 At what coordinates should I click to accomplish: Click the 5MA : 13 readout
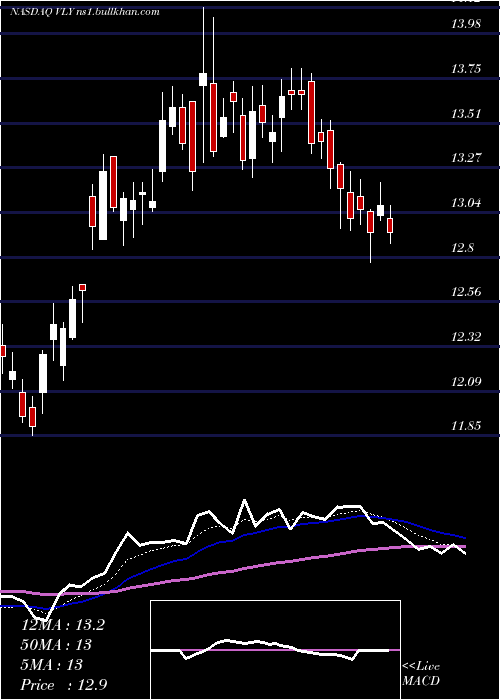[52, 665]
